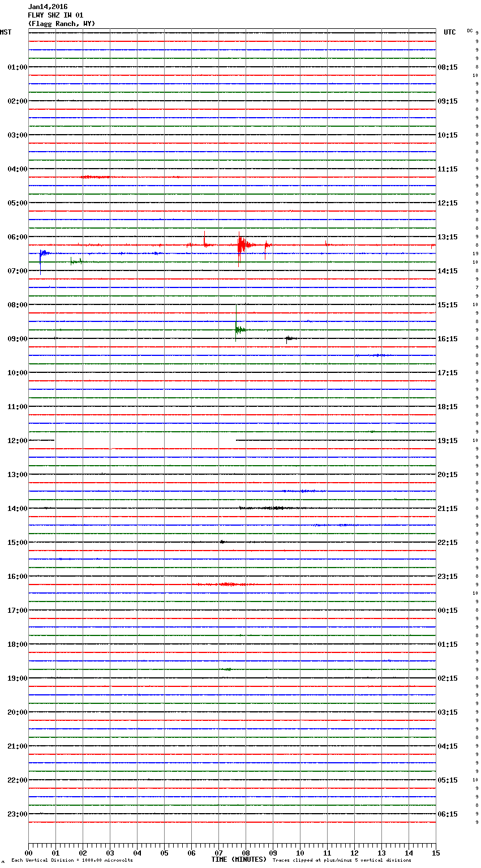
Task: Select the 06:00 MST time label
Action: coord(18,237)
